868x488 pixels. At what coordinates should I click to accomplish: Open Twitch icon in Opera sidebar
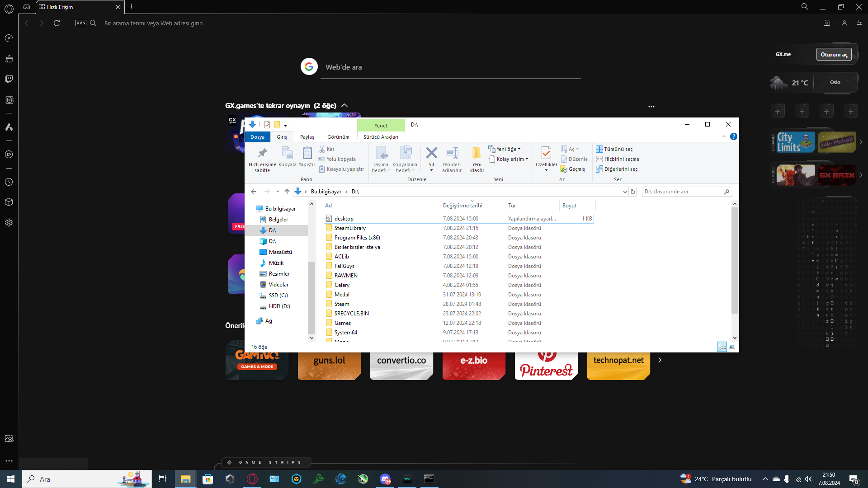9,79
